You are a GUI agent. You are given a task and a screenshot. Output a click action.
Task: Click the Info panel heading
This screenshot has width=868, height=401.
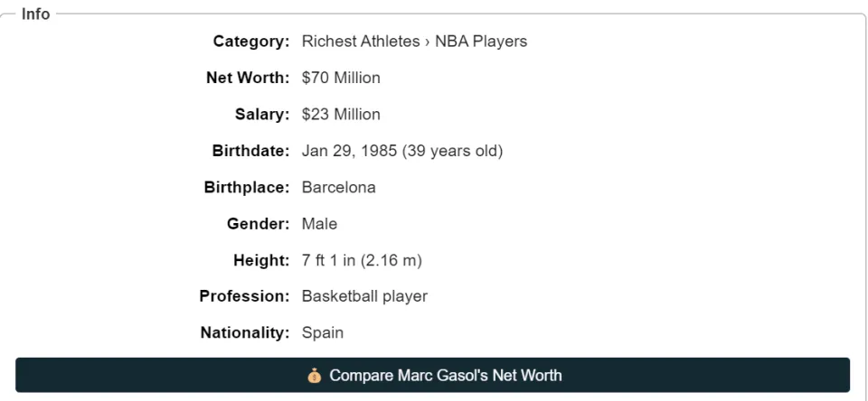coord(35,14)
